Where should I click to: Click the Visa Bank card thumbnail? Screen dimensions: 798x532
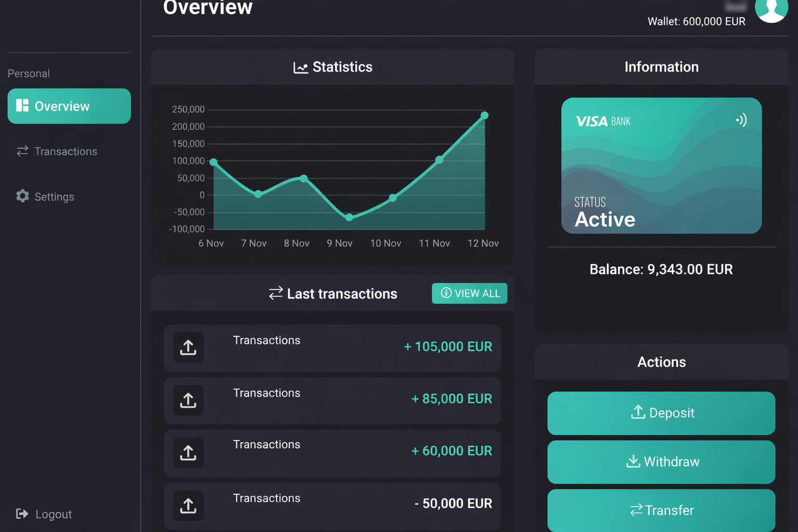[661, 165]
